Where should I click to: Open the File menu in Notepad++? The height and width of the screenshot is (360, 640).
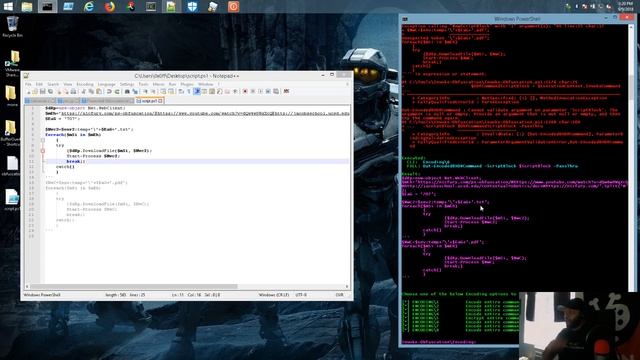(28, 84)
